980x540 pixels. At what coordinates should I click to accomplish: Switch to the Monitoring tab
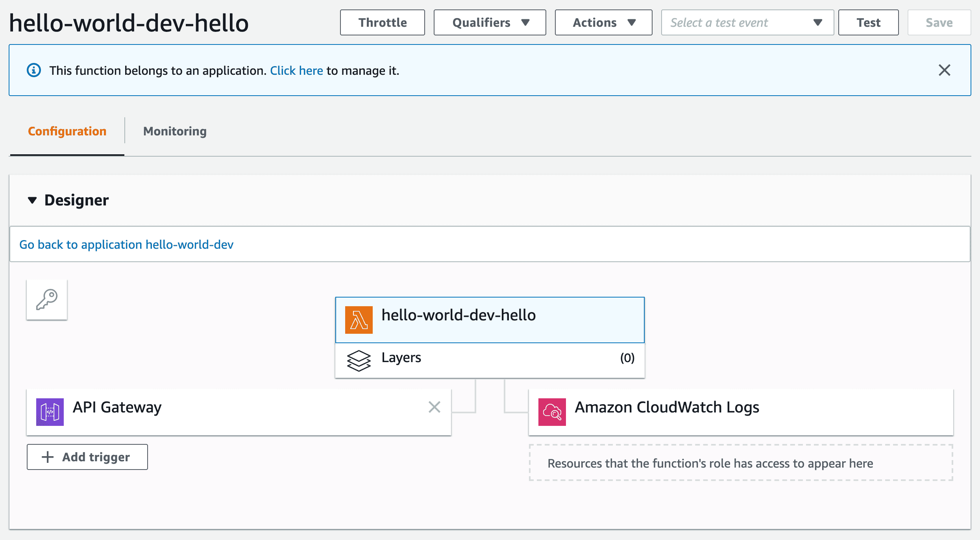coord(175,131)
